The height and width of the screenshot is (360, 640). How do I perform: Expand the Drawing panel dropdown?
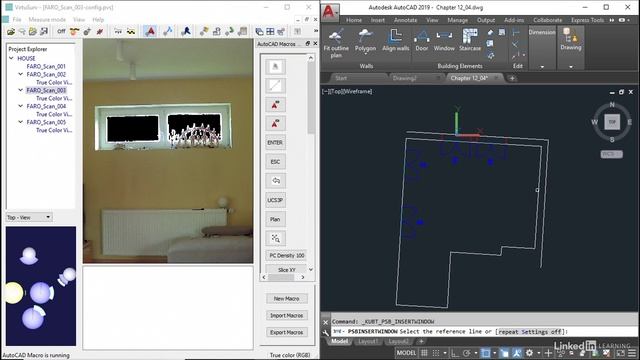(x=571, y=67)
